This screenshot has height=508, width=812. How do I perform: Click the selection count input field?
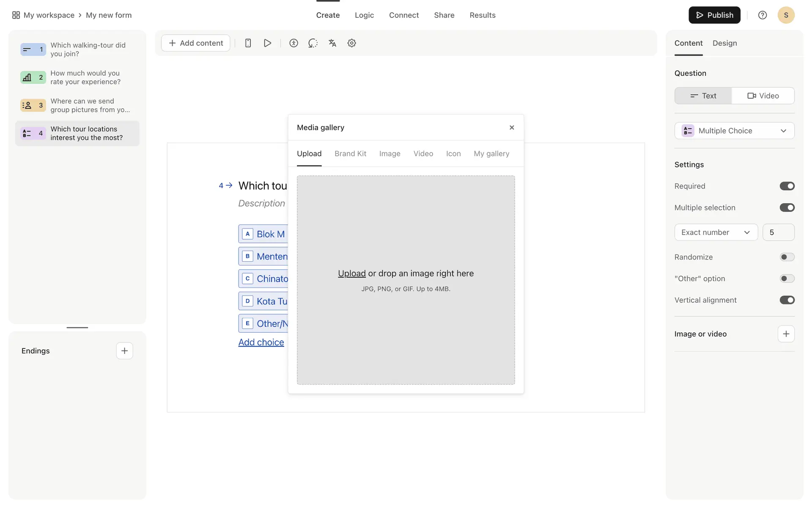click(x=778, y=232)
